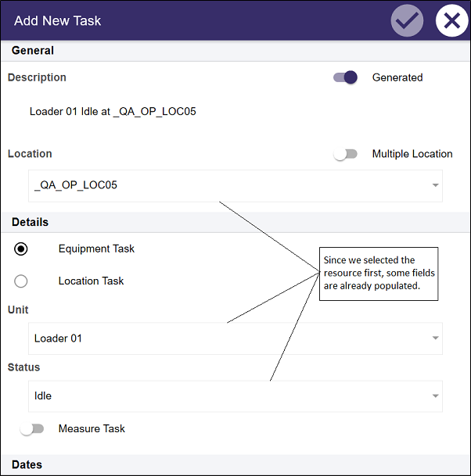This screenshot has width=471, height=476.
Task: Click the Generated label text
Action: point(397,77)
